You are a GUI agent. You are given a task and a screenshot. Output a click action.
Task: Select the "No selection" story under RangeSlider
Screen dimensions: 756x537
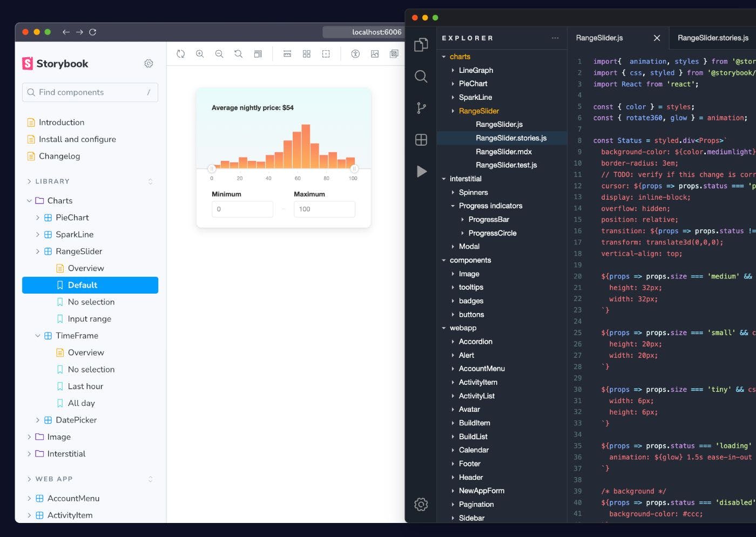click(x=91, y=302)
